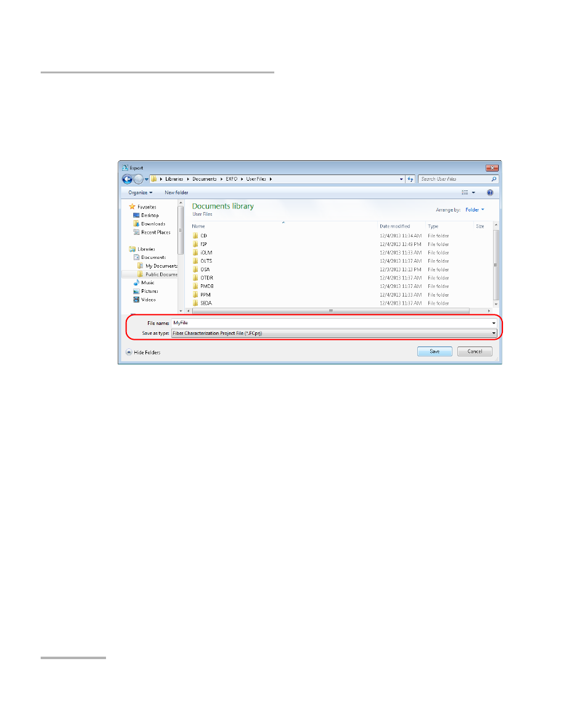Viewport: 588px width, 714px height.
Task: Click Libraries in the address breadcrumb
Action: [174, 179]
